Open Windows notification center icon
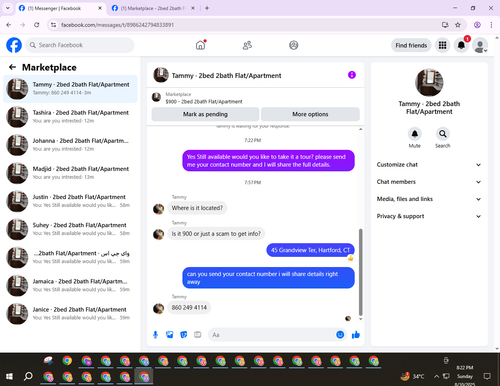 [x=487, y=376]
